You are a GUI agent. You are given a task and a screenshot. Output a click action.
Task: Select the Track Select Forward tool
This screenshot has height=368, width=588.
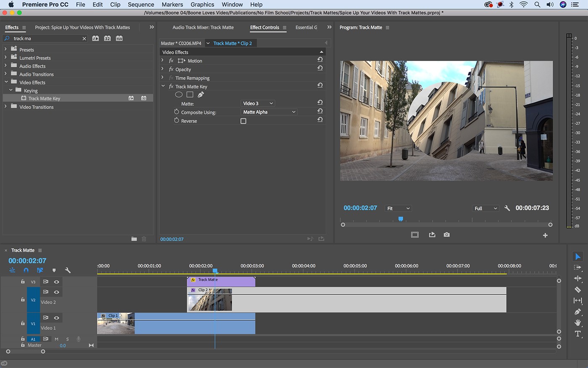pyautogui.click(x=577, y=267)
